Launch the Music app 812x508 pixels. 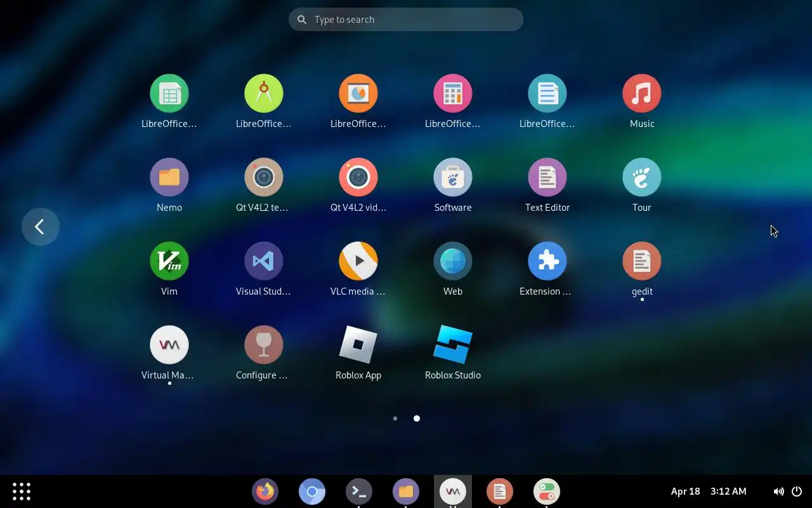pos(642,93)
